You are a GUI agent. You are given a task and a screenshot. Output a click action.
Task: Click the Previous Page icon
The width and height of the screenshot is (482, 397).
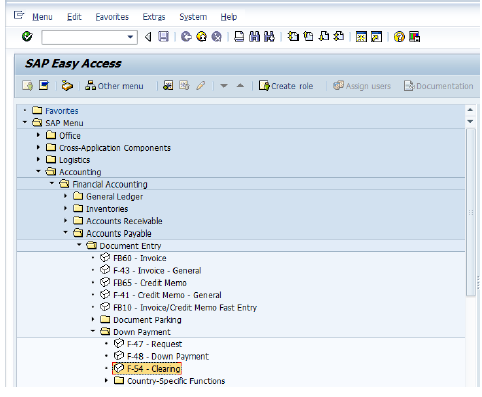point(308,36)
